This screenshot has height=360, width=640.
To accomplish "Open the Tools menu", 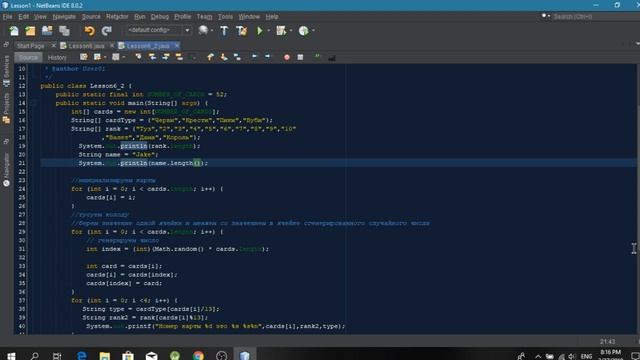I will (225, 17).
